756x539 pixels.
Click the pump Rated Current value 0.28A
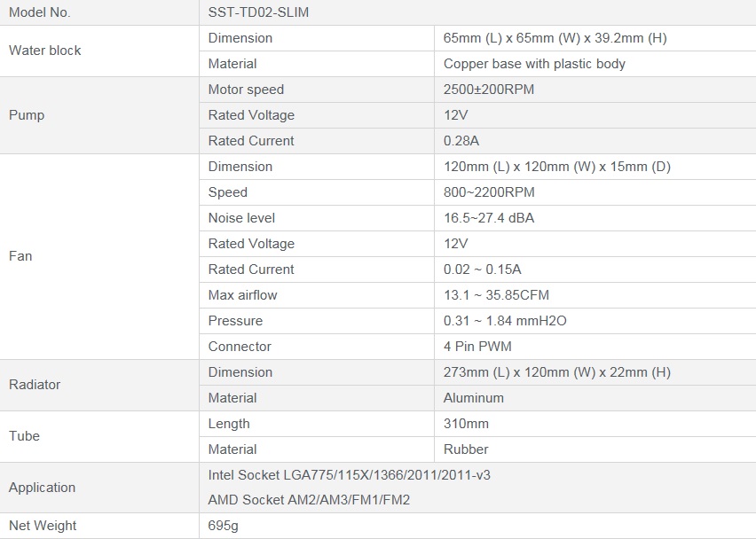pyautogui.click(x=461, y=141)
